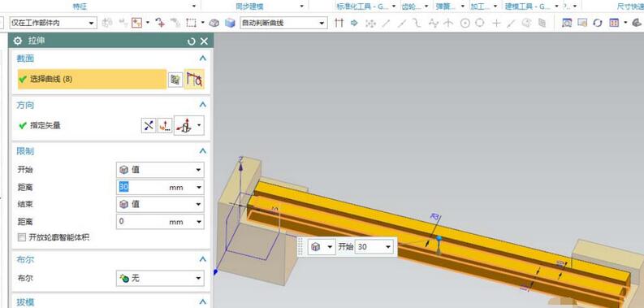Screen dimensions: 644x308
Task: Collapse the 限制 section
Action: point(202,151)
